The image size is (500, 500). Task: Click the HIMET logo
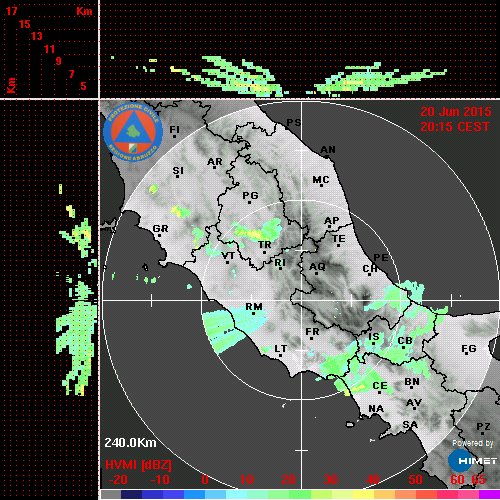click(x=473, y=461)
